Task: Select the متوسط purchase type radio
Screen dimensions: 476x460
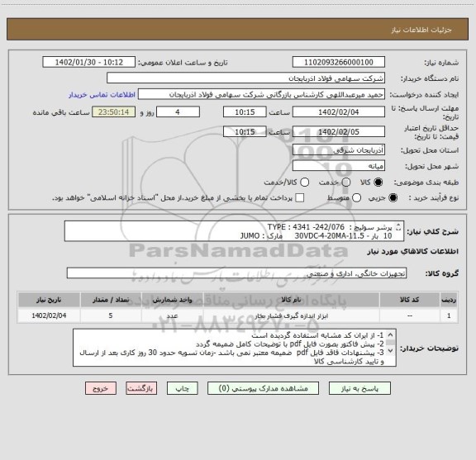Action: click(357, 198)
